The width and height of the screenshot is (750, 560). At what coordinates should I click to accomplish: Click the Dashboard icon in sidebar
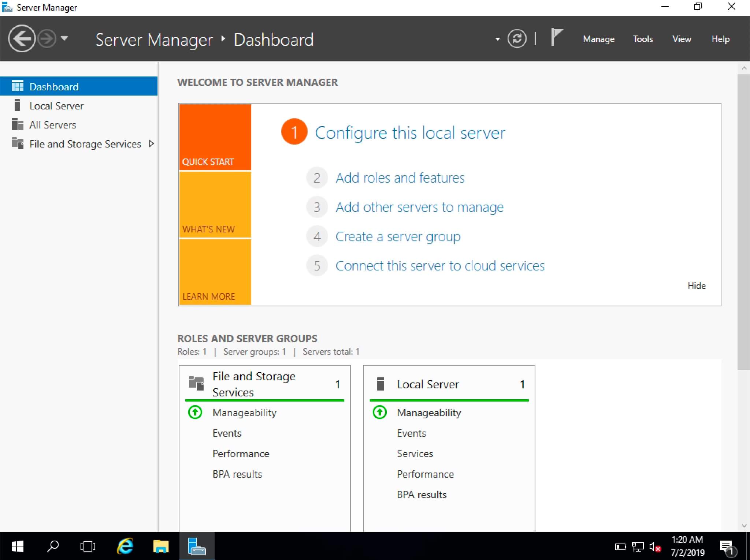coord(16,86)
